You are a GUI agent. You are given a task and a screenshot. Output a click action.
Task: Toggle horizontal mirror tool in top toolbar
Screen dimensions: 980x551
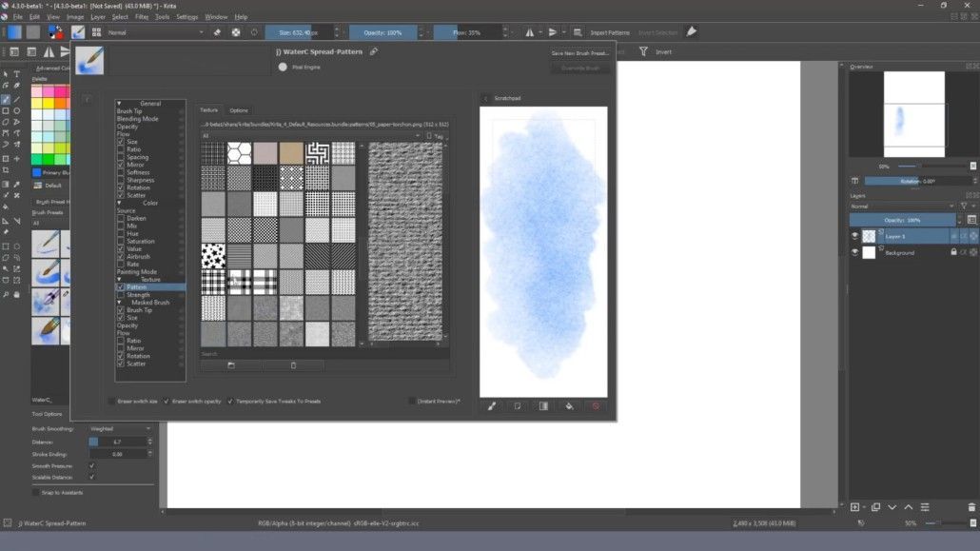tap(529, 32)
